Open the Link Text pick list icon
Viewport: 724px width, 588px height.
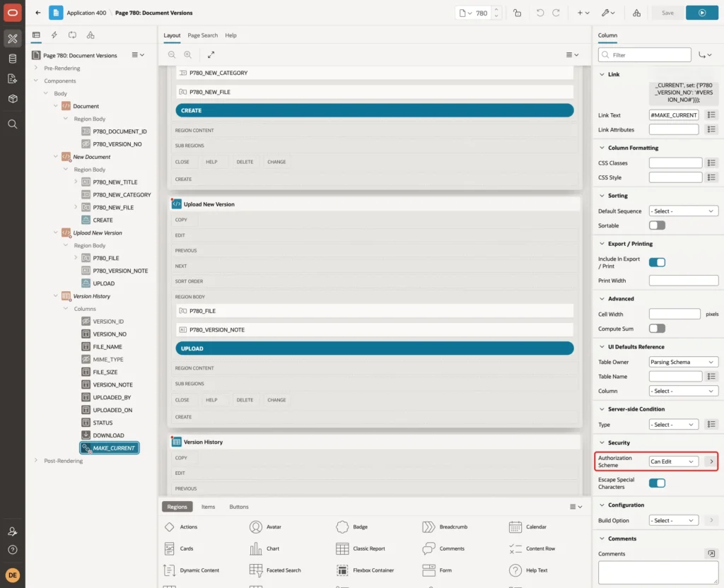pyautogui.click(x=711, y=115)
